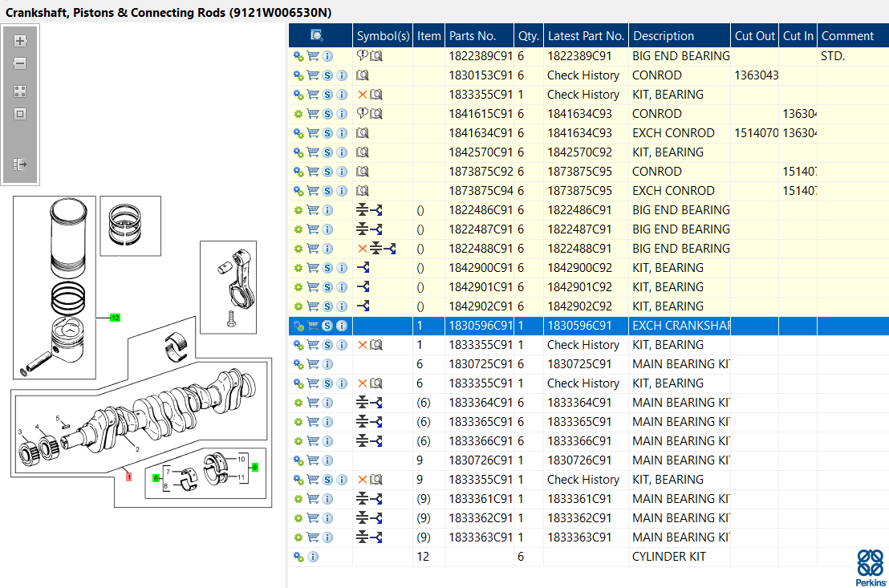Click the red hotspot 1 on the diagram

[128, 476]
